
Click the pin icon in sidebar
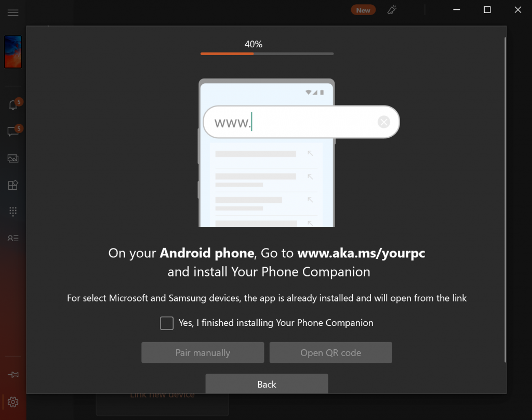click(13, 375)
